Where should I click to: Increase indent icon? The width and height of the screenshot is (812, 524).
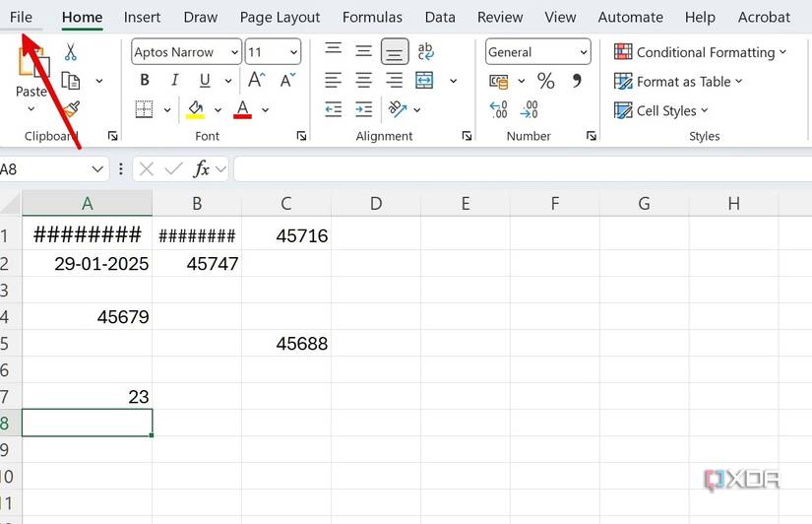point(363,109)
